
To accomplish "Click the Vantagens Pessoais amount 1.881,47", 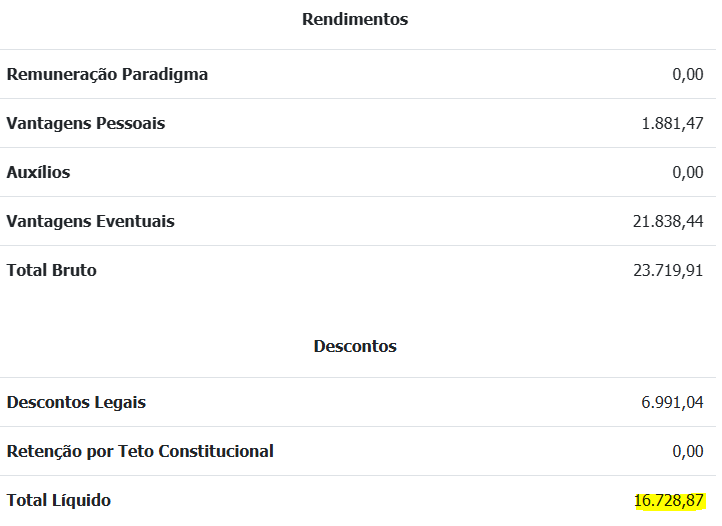I will pos(672,123).
